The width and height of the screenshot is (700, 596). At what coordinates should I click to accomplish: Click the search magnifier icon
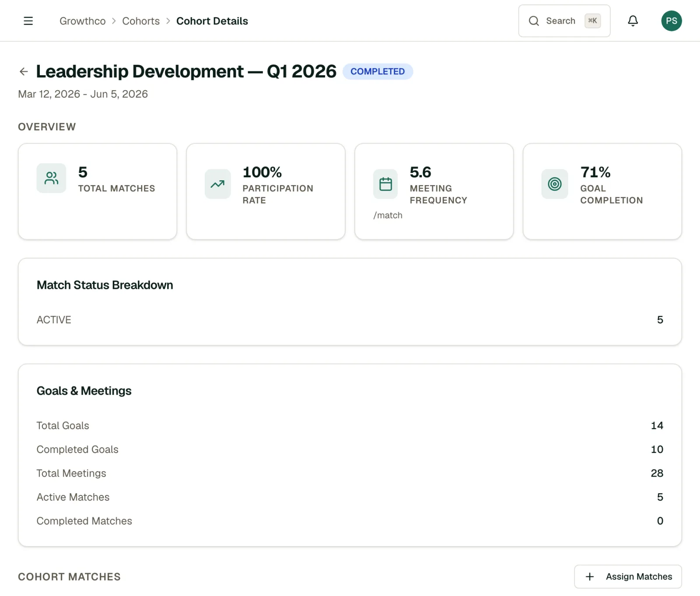[534, 21]
